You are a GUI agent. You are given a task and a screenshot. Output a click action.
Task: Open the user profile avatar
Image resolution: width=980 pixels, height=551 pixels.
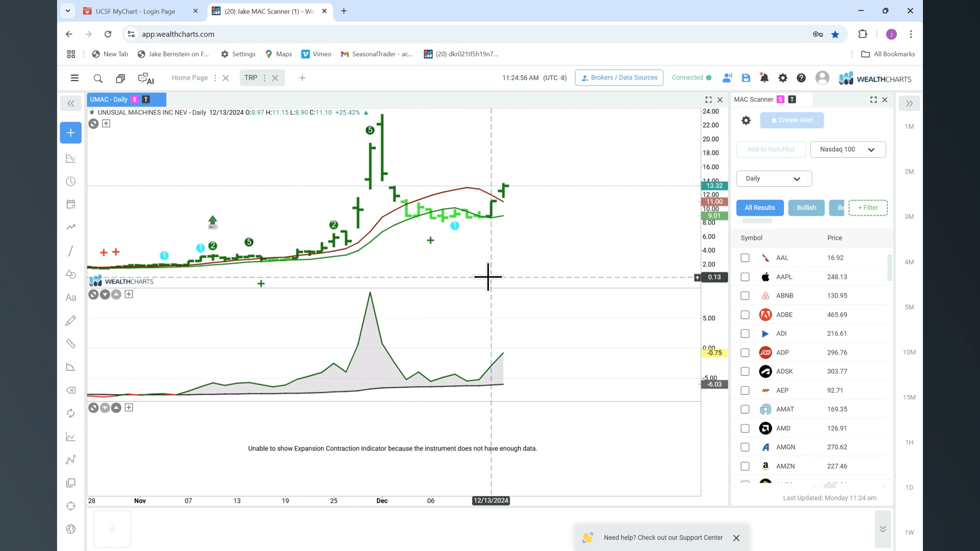point(822,78)
